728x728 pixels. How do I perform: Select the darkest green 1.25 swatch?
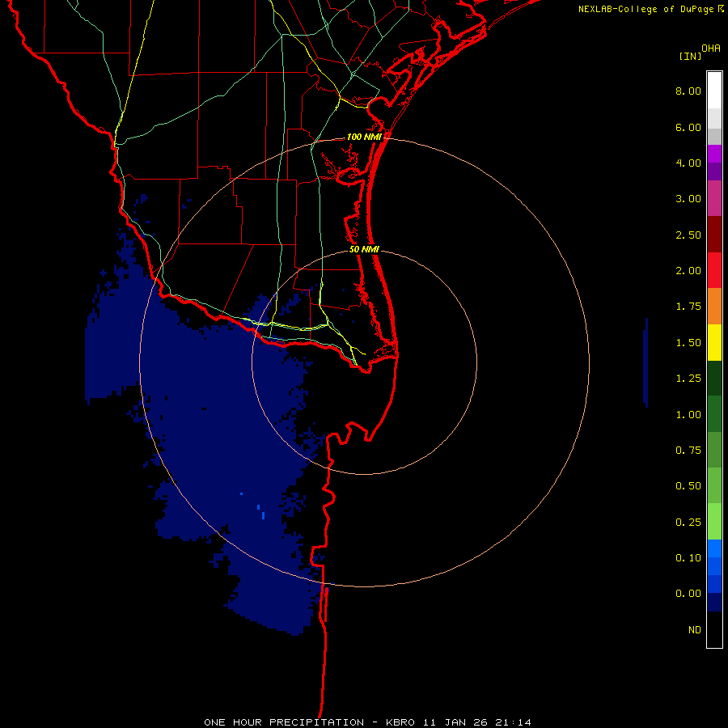(x=714, y=379)
